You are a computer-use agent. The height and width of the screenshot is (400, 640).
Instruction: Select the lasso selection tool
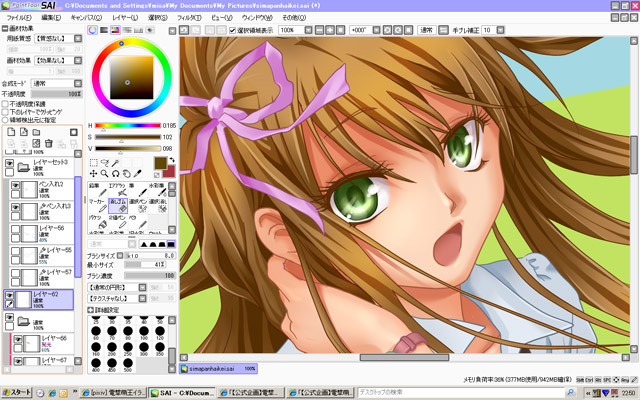click(104, 163)
